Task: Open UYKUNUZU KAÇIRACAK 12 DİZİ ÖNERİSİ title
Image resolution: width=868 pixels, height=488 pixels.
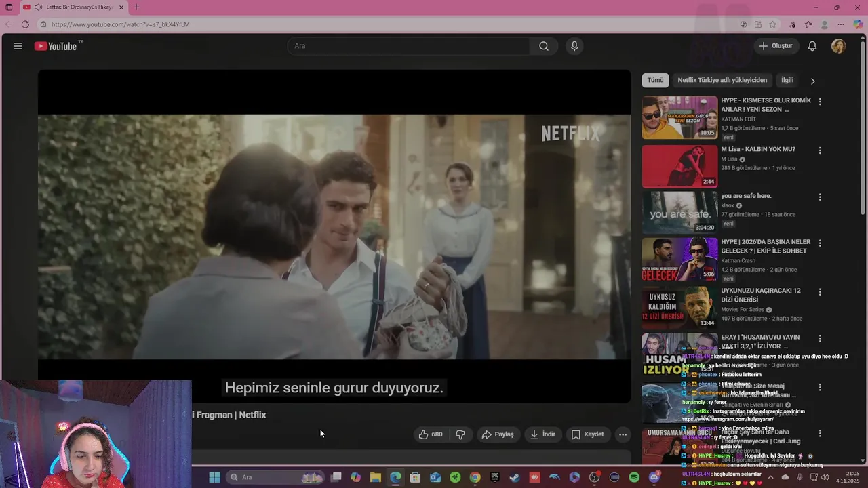Action: [x=761, y=295]
